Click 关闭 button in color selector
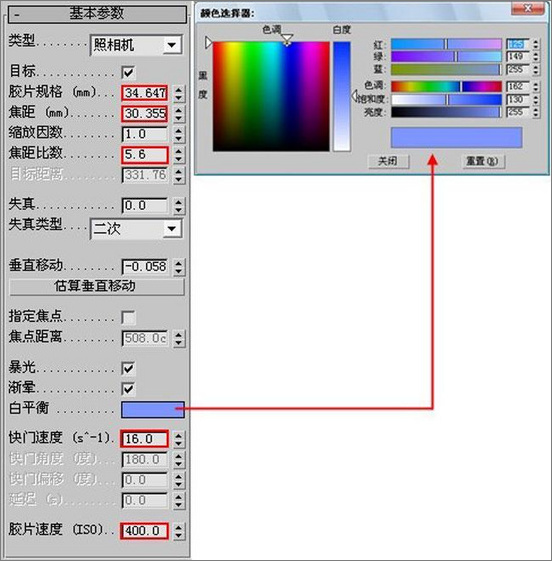Viewport: 552px width, 561px height. coord(389,161)
